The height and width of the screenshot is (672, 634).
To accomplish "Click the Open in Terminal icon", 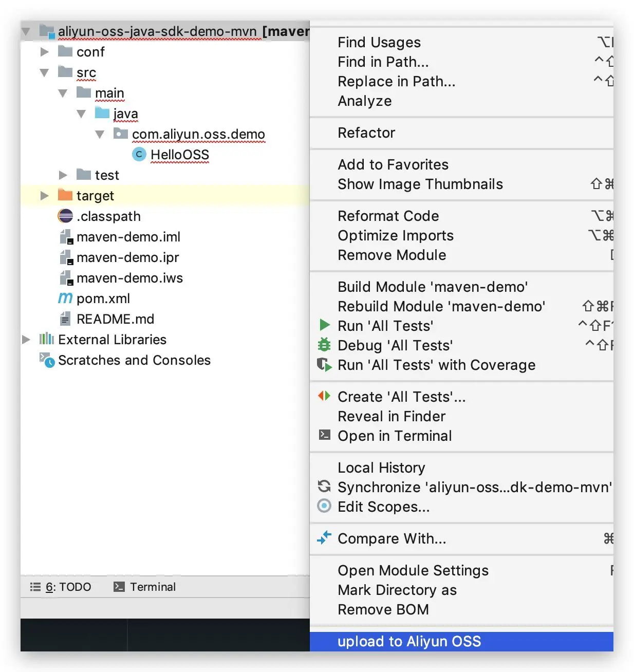I will tap(324, 435).
